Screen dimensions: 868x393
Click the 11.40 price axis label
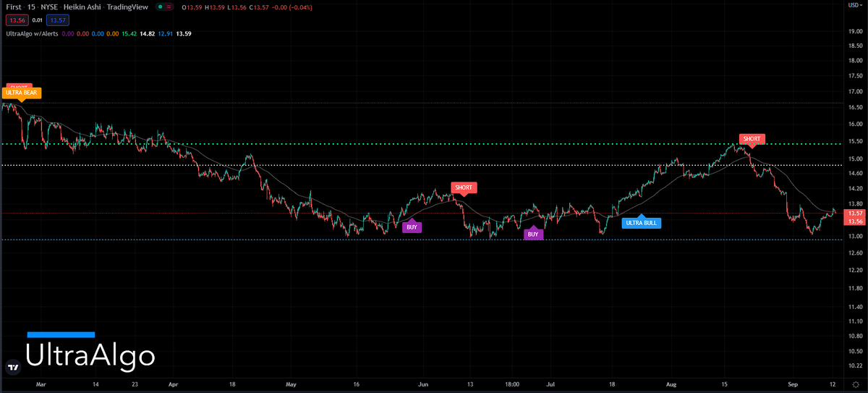click(x=854, y=307)
